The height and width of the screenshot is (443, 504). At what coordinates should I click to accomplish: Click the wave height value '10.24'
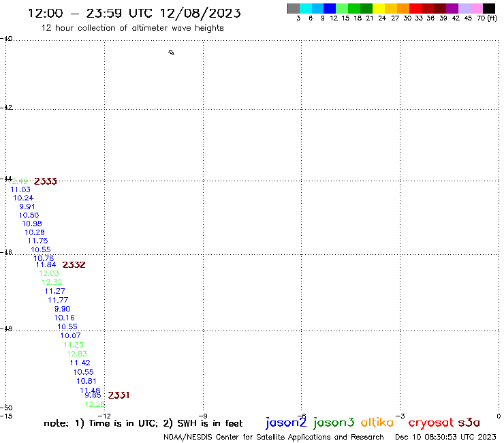(23, 198)
